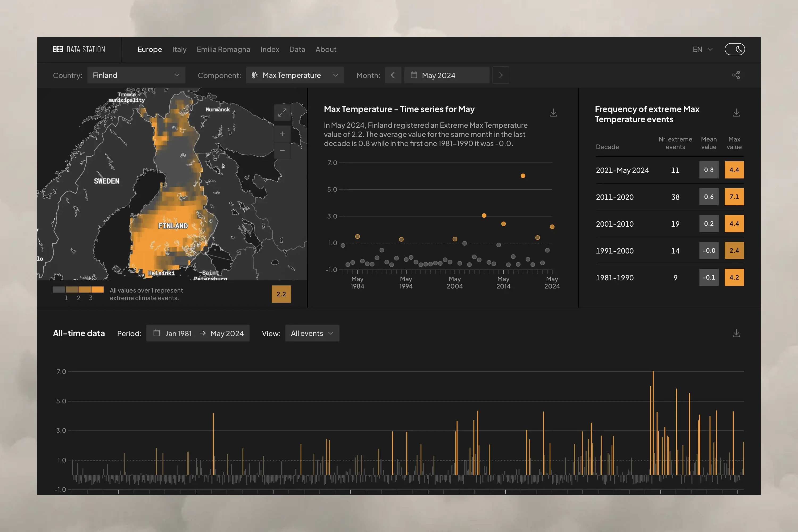Image resolution: width=798 pixels, height=532 pixels.
Task: Download the Max Temperature time series
Action: 553,113
